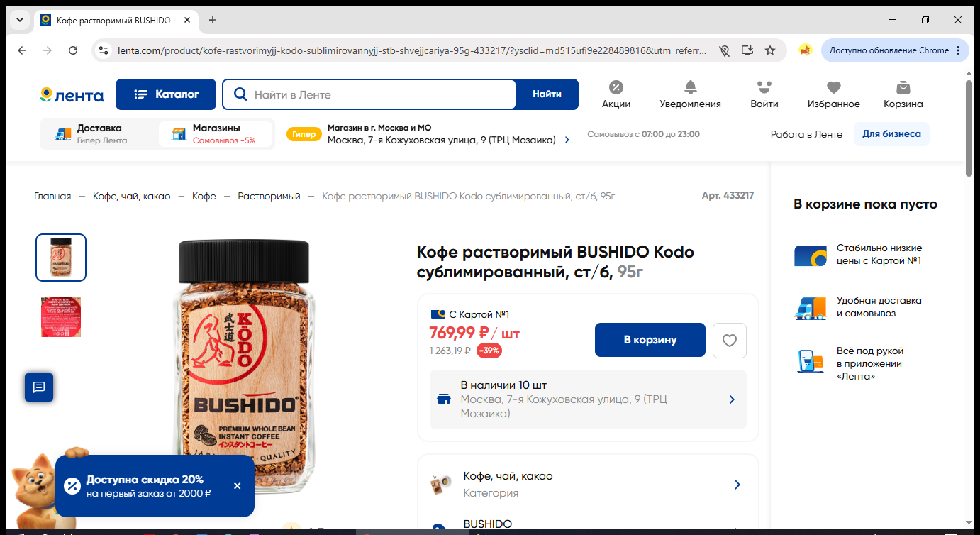Open the Уведомления bell icon
This screenshot has height=535, width=980.
(x=690, y=94)
